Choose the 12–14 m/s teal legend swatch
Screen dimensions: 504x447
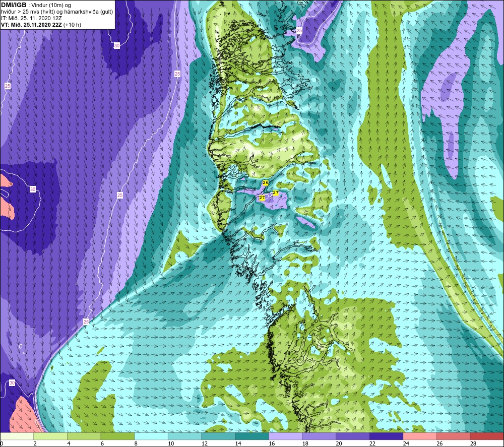click(218, 436)
